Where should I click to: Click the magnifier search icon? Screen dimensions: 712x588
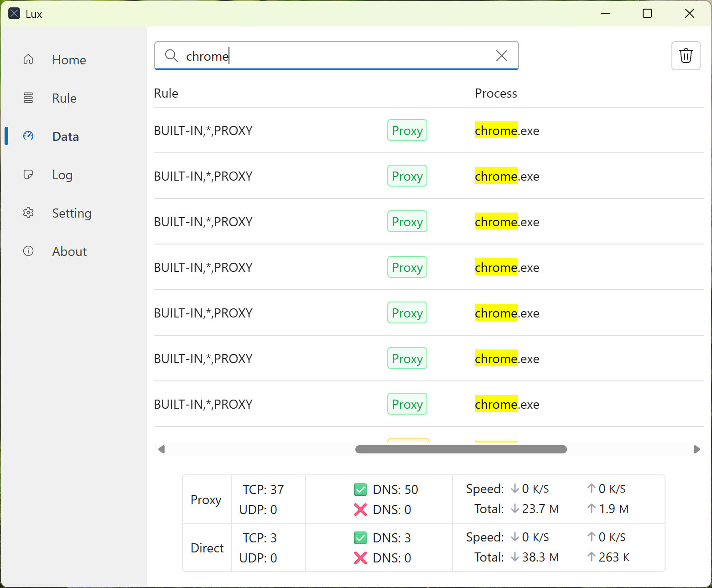tap(171, 56)
